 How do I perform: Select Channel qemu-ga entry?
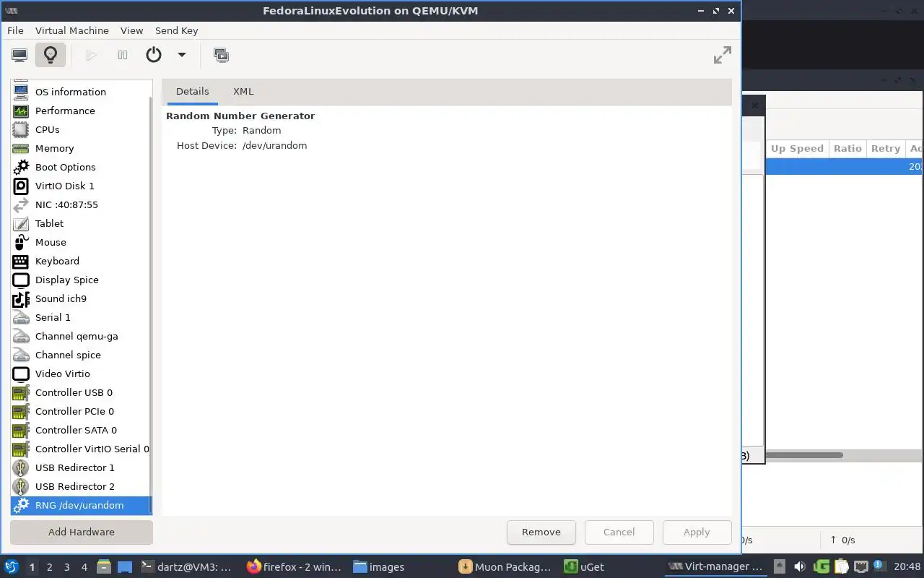(x=81, y=336)
